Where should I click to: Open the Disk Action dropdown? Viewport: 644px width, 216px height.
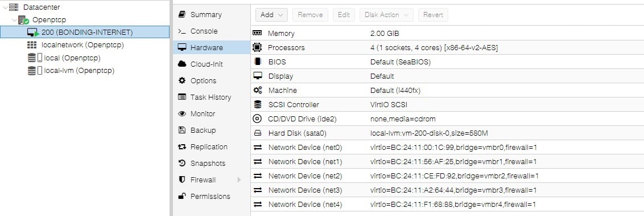[x=386, y=15]
